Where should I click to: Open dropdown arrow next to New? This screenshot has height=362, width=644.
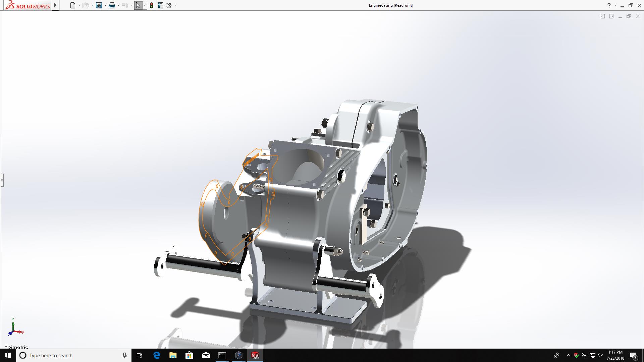79,5
